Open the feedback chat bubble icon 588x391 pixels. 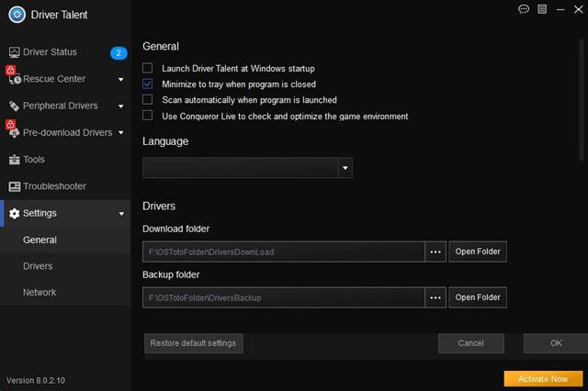pyautogui.click(x=524, y=9)
